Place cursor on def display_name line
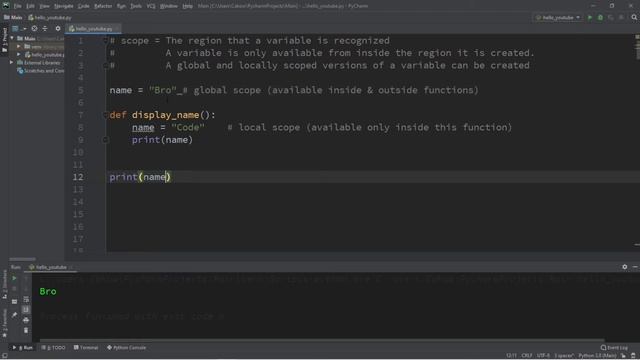 coord(162,115)
